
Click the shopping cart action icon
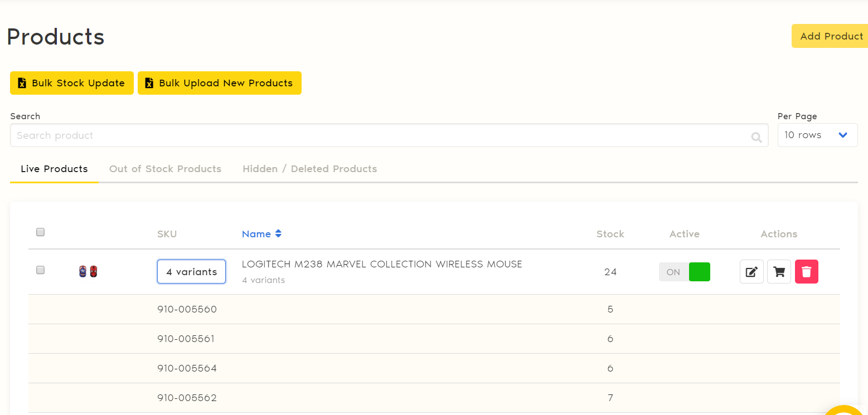pos(779,272)
